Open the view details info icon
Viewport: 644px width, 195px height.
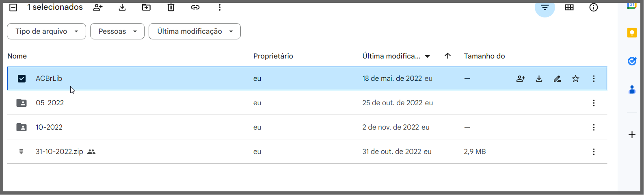(x=594, y=7)
